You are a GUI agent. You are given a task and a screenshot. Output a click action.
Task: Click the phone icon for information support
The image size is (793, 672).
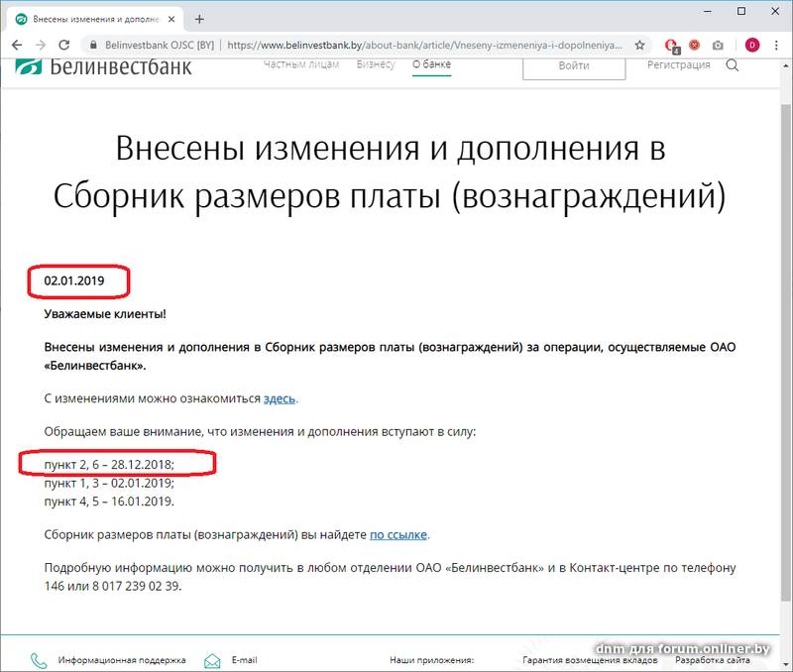pos(39,660)
